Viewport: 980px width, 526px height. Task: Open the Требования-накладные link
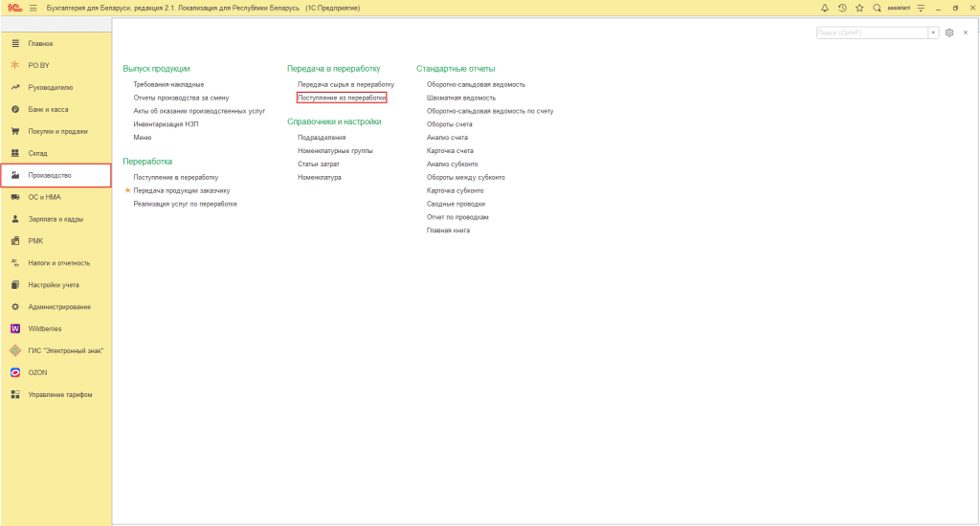click(x=168, y=84)
